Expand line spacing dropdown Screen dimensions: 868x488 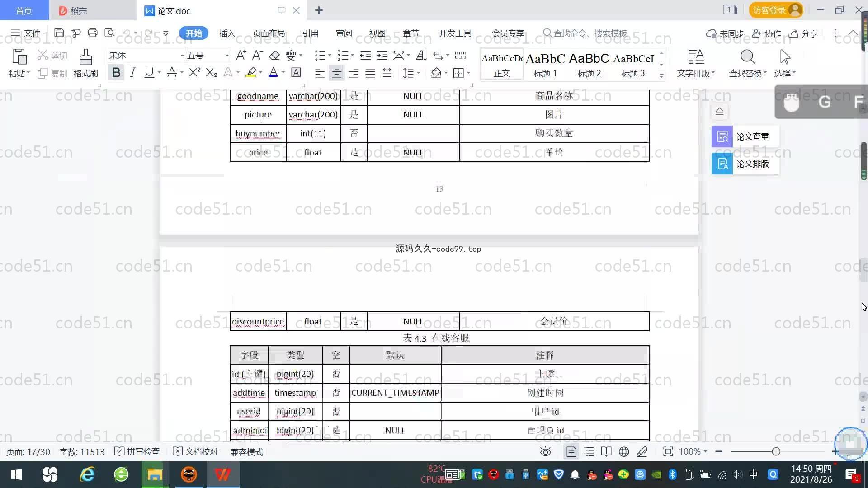[x=419, y=73]
